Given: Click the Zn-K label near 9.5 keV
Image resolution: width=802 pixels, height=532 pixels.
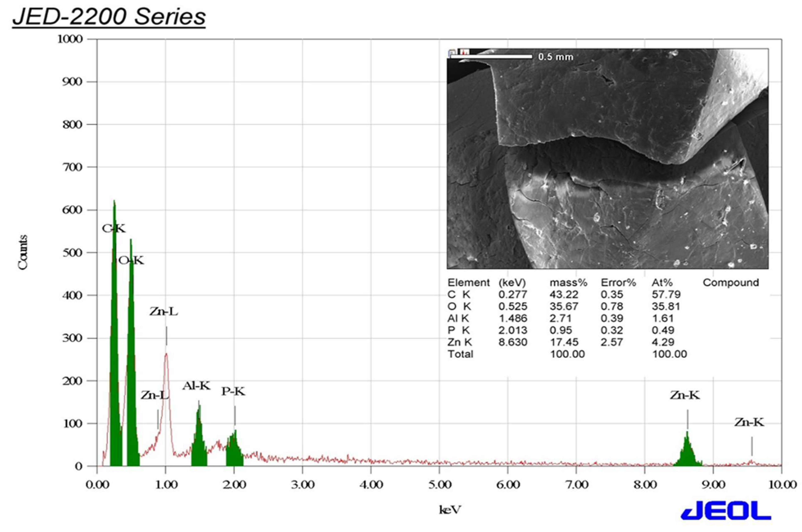Looking at the screenshot, I should (x=749, y=422).
